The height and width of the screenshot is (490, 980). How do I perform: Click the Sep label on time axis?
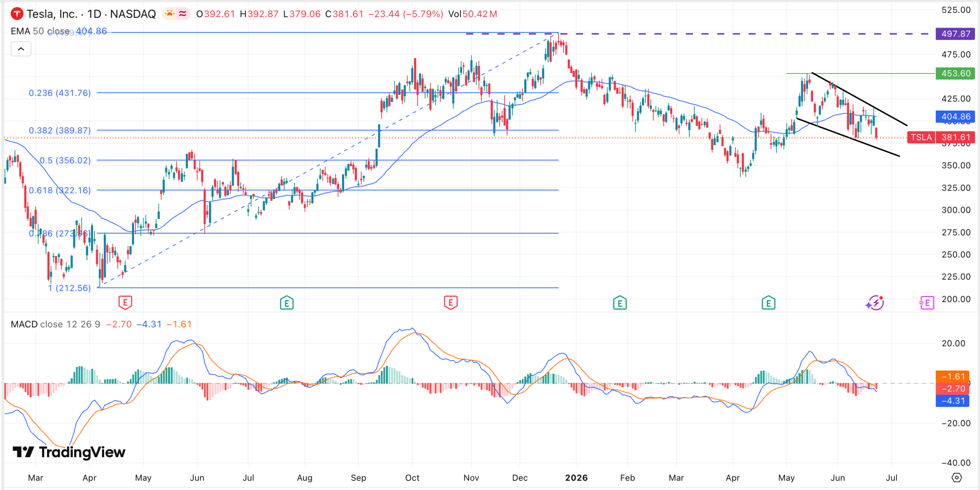[358, 478]
